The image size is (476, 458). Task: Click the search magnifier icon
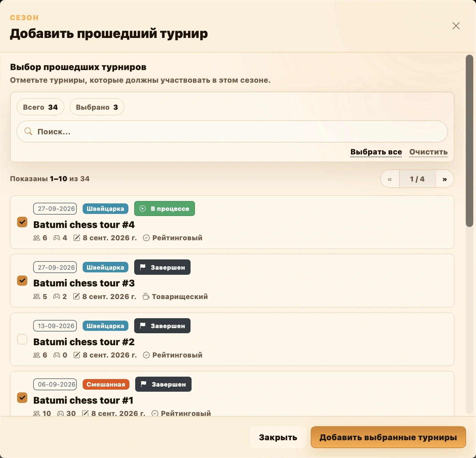(x=28, y=132)
